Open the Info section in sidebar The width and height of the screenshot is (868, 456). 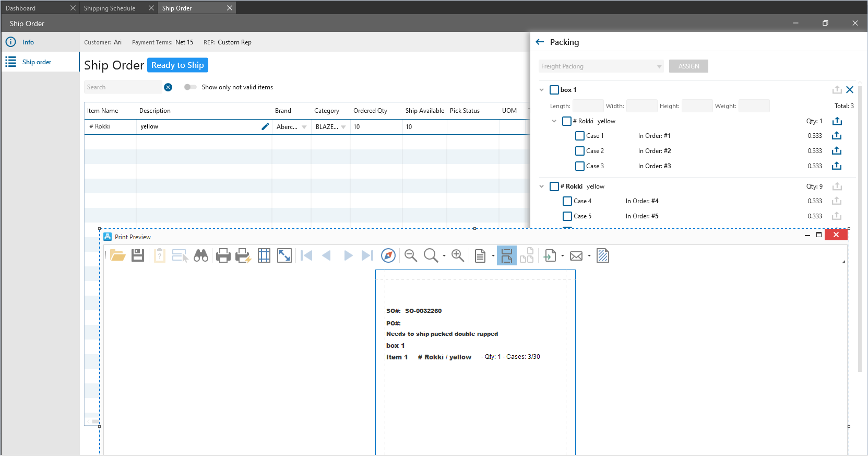pos(28,42)
